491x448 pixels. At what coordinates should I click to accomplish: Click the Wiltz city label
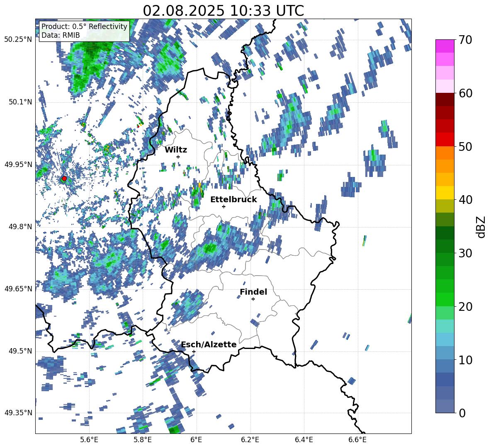point(176,150)
